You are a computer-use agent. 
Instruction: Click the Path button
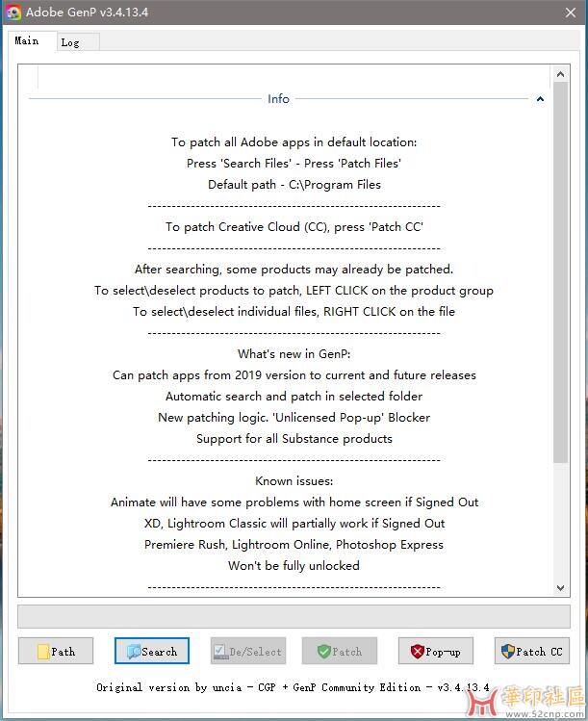pos(56,651)
